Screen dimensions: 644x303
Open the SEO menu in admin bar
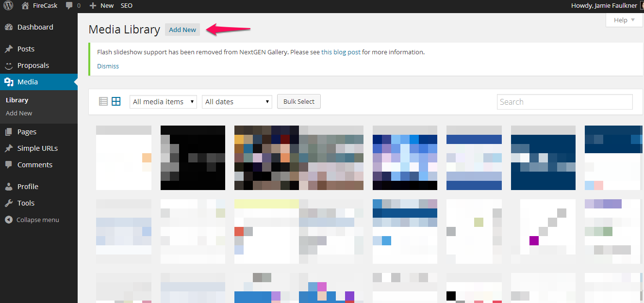coord(126,5)
